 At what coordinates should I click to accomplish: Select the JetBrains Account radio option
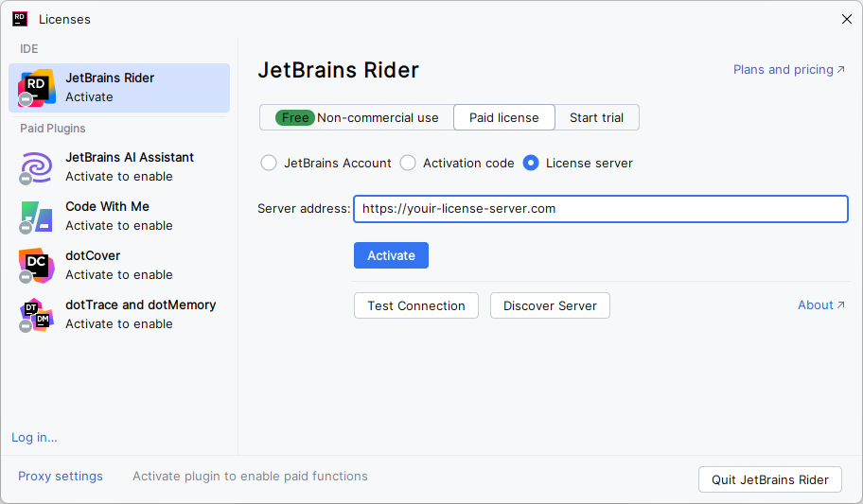[x=269, y=163]
